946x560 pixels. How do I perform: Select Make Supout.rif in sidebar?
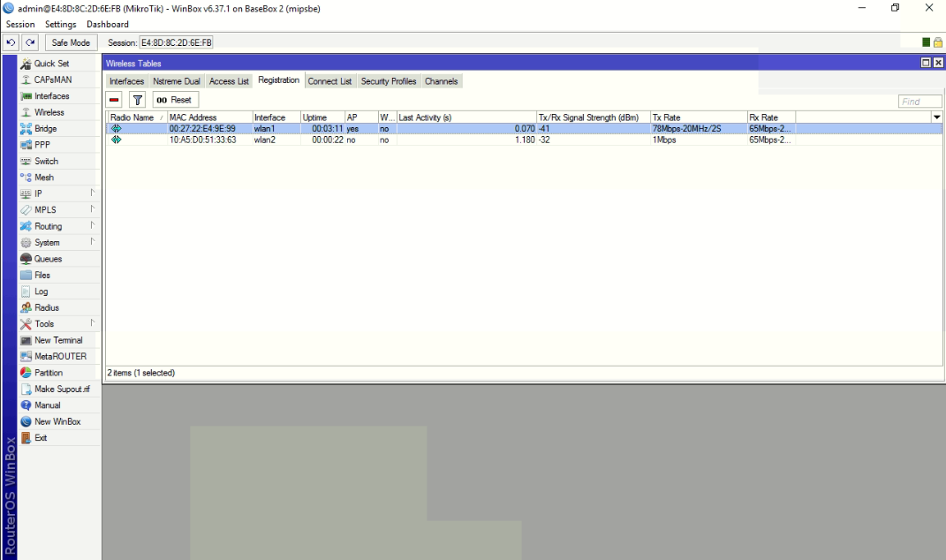(59, 390)
